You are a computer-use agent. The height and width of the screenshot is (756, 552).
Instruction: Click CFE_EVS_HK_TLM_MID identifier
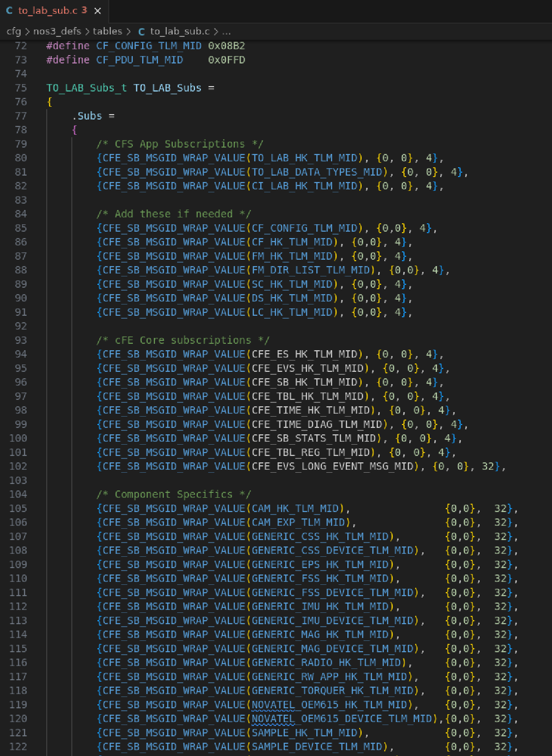(307, 368)
